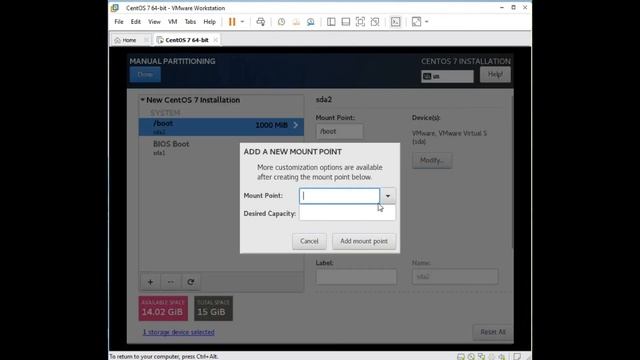Pause the virtual machine
The height and width of the screenshot is (360, 640).
[232, 22]
